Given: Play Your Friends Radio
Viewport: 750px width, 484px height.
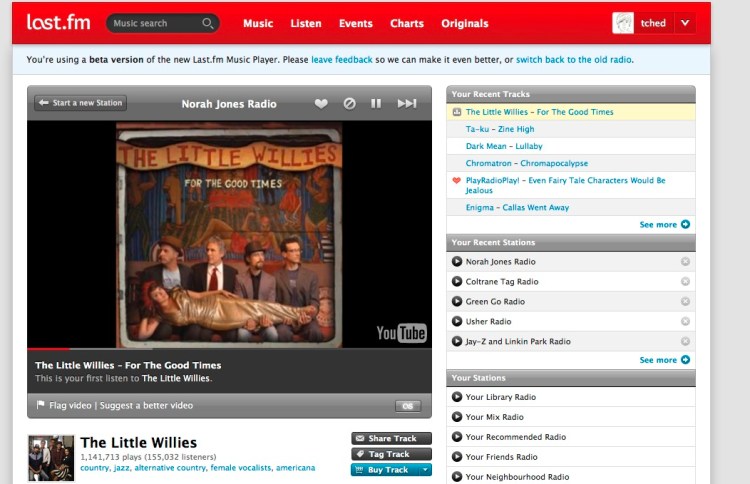Looking at the screenshot, I should tap(457, 457).
